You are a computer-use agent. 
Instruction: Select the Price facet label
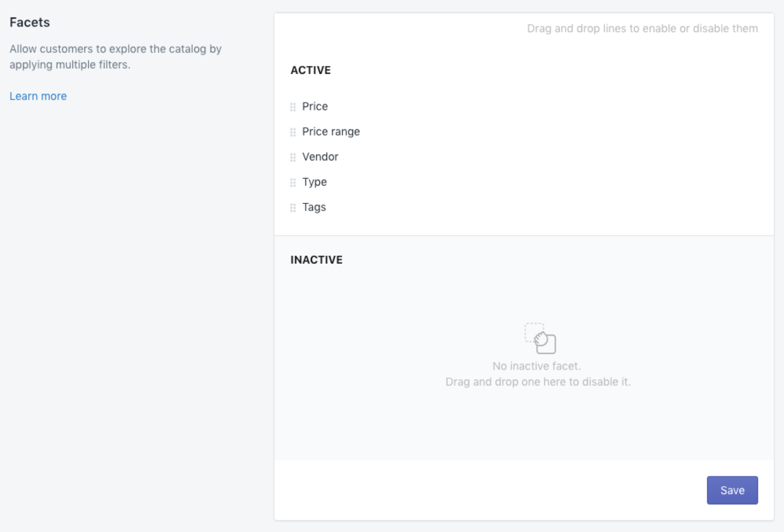[315, 107]
